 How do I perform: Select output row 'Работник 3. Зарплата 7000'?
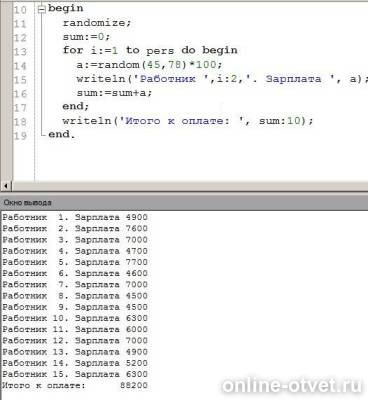click(x=75, y=240)
